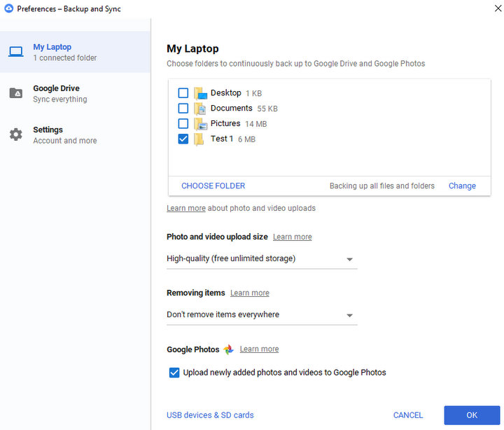Click the Documents folder icon
This screenshot has height=430, width=504.
200,109
